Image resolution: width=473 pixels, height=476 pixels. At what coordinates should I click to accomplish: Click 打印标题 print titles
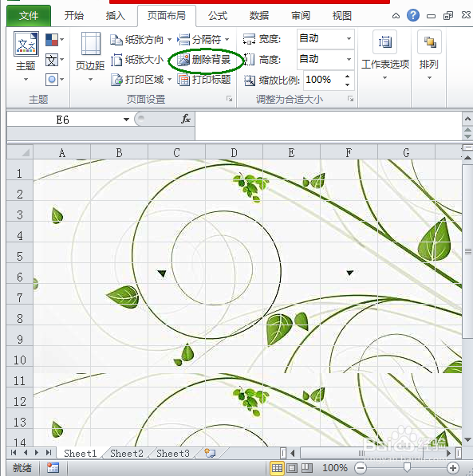coord(204,80)
